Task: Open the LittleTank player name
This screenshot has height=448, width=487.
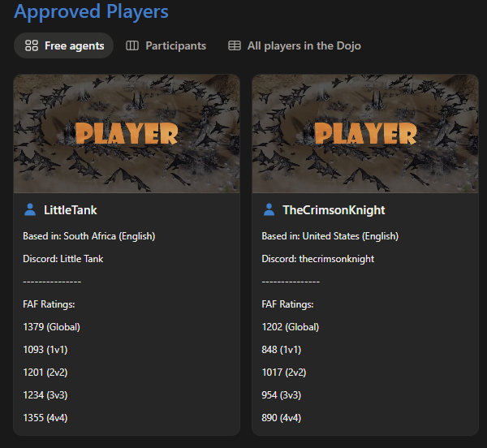Action: click(71, 210)
